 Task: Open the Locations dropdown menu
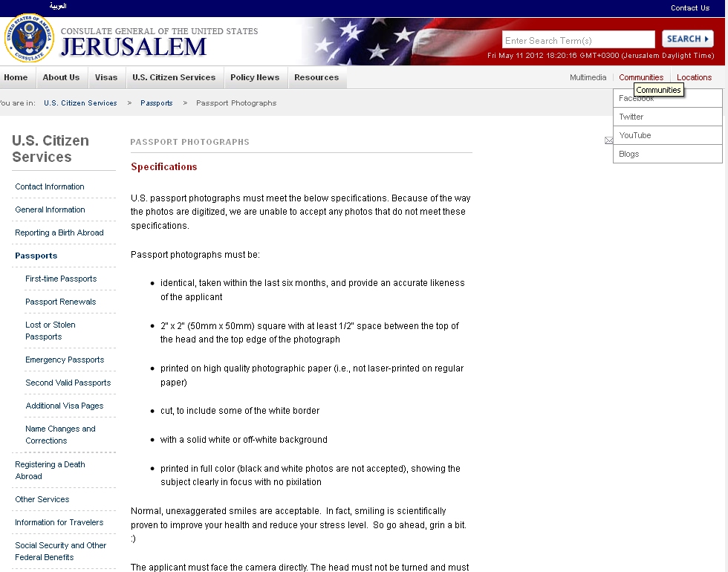tap(694, 77)
